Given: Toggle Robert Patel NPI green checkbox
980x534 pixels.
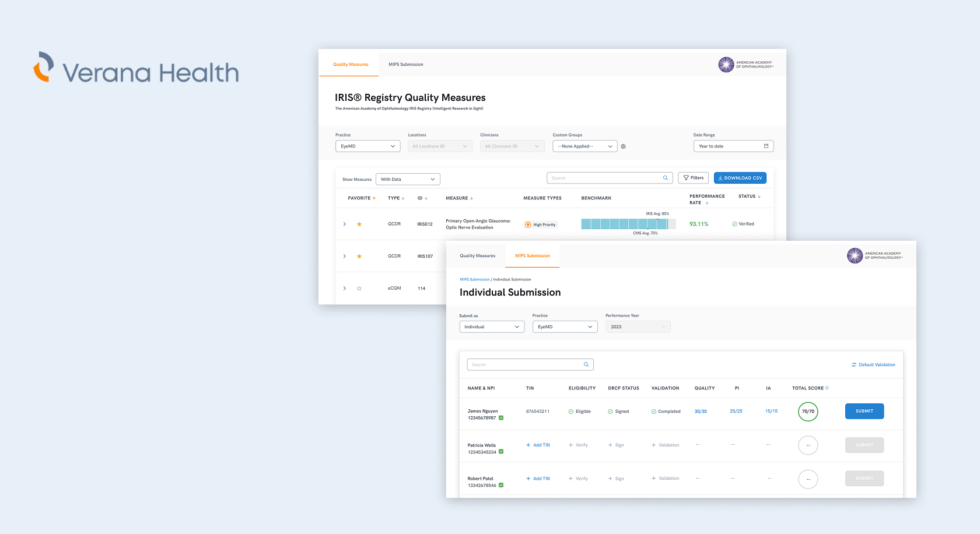Looking at the screenshot, I should click(x=501, y=485).
